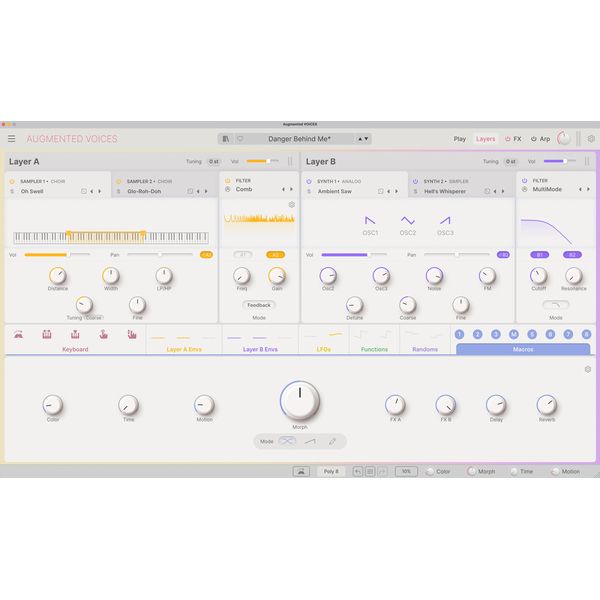Go to next Oh Swell sample arrow

coord(100,191)
